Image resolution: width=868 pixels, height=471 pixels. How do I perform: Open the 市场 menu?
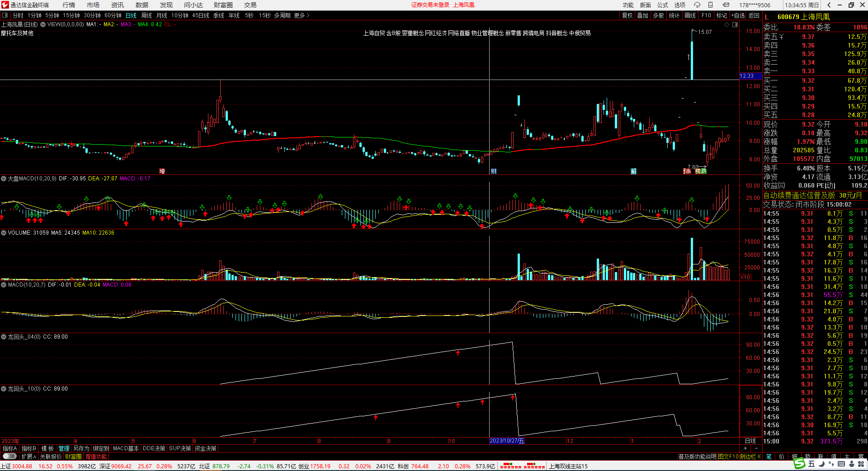93,5
